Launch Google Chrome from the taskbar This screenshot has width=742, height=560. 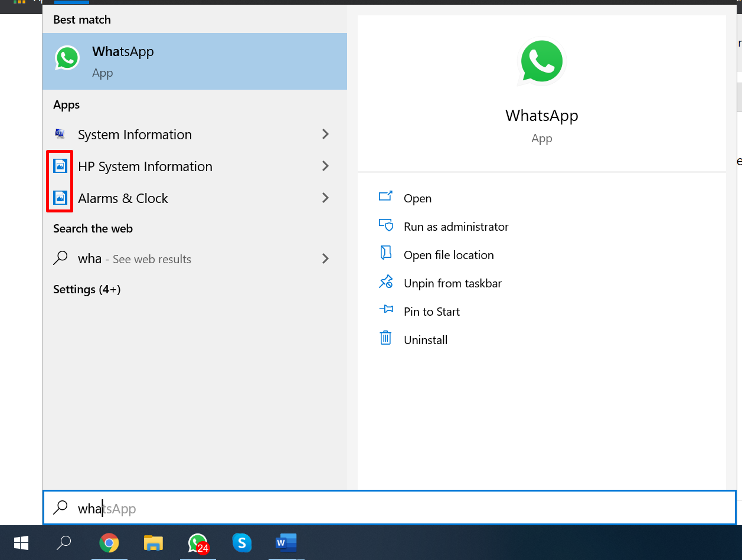[x=109, y=543]
